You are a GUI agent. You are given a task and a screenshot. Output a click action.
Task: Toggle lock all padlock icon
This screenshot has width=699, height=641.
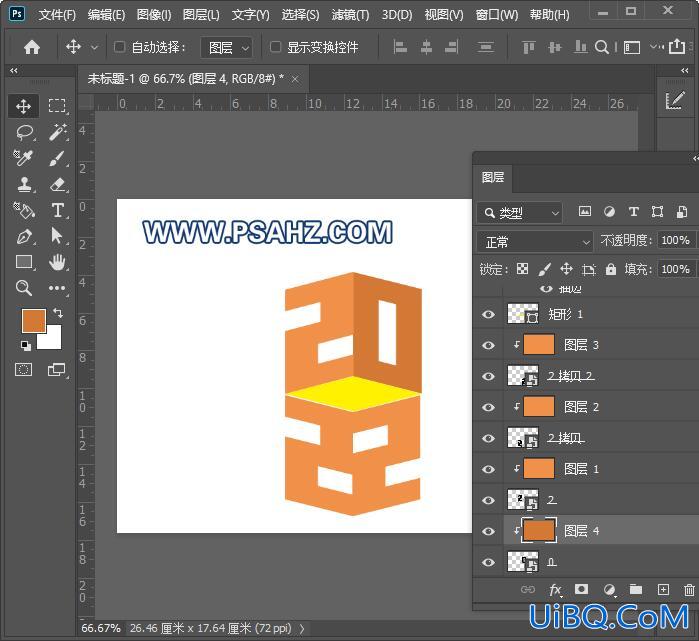click(610, 269)
